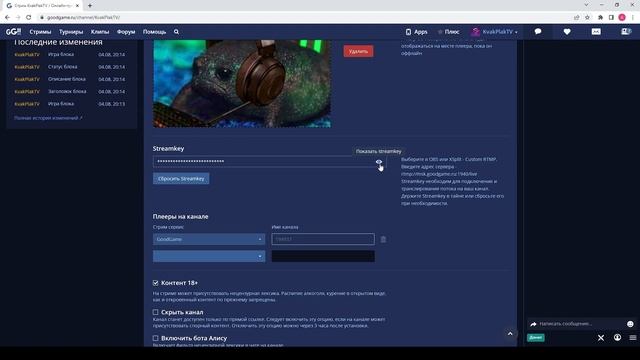The height and width of the screenshot is (360, 640).
Task: Click the channel name input field
Action: click(x=323, y=239)
